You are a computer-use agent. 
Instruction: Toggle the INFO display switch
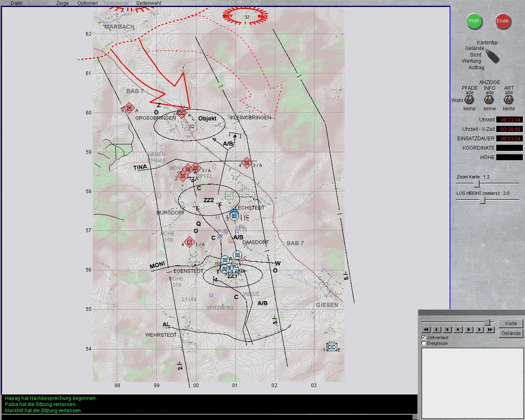coord(489,100)
